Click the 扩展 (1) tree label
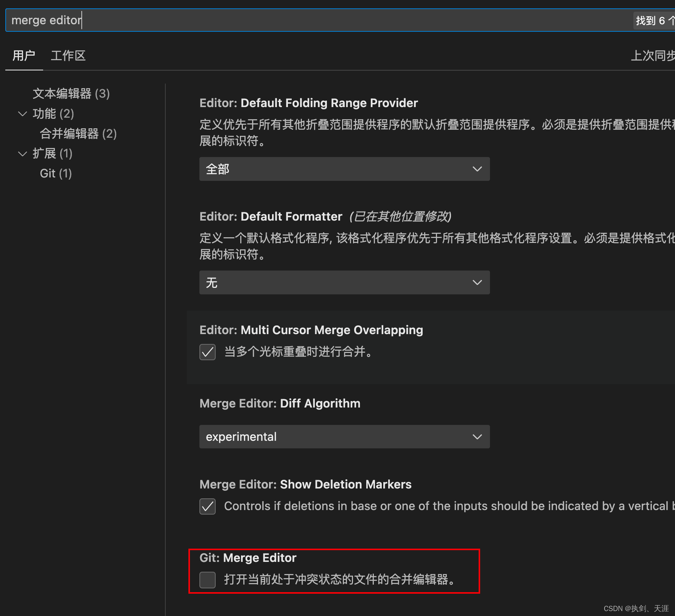 click(53, 154)
